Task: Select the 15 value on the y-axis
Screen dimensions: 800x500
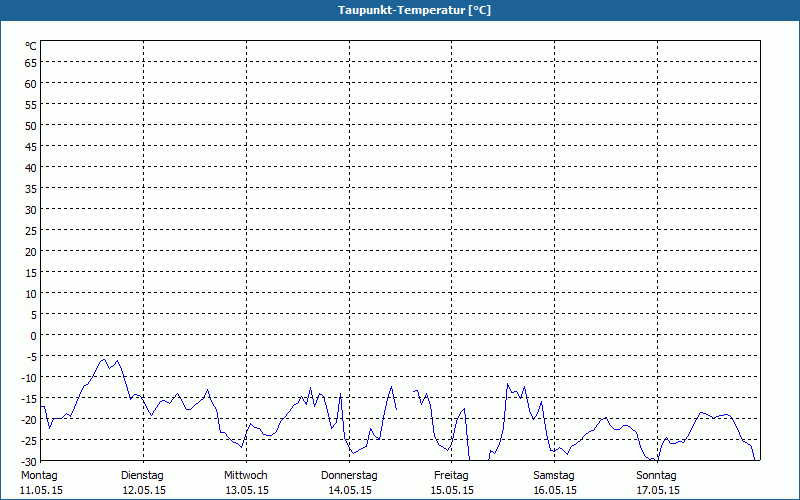Action: (31, 273)
